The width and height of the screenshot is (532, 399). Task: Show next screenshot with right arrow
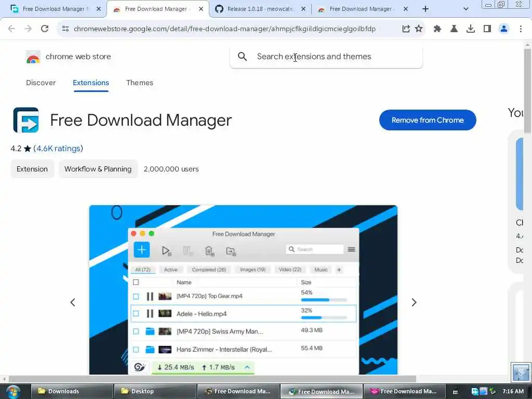coord(414,302)
